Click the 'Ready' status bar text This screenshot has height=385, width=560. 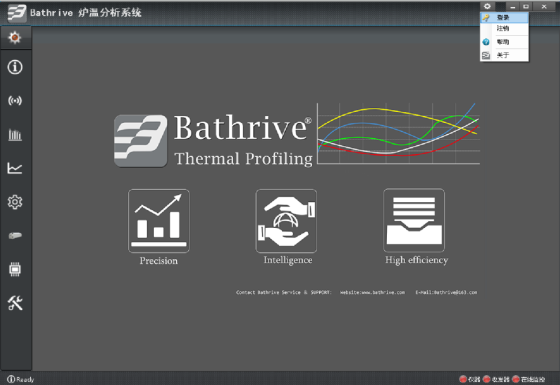[25, 380]
